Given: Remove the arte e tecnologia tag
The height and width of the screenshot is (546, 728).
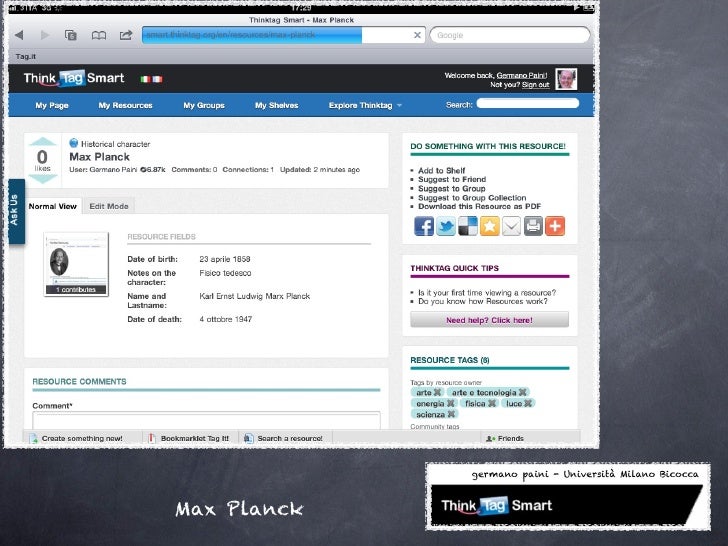Looking at the screenshot, I should point(523,392).
